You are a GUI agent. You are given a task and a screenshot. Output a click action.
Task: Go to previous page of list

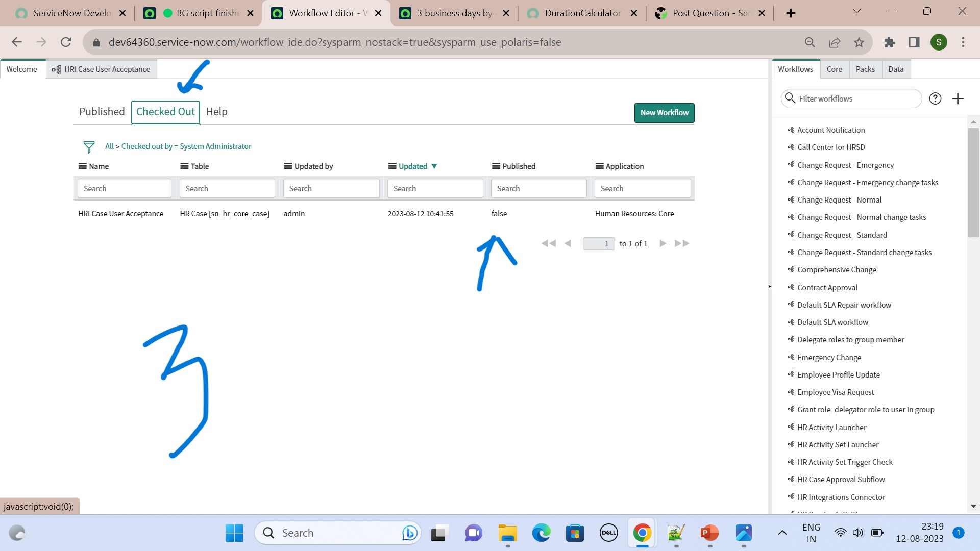point(568,243)
